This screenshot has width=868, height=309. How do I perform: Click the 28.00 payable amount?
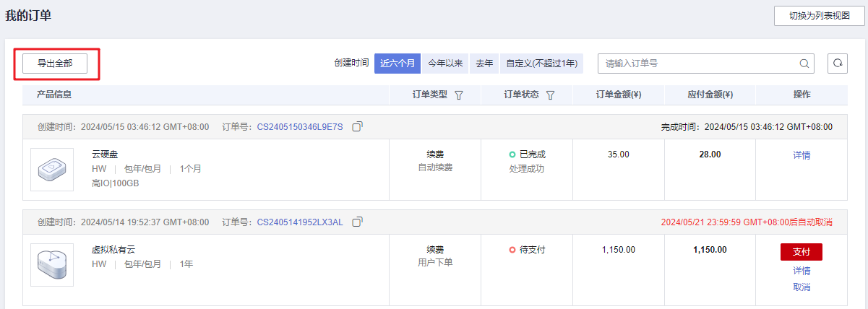pyautogui.click(x=710, y=154)
